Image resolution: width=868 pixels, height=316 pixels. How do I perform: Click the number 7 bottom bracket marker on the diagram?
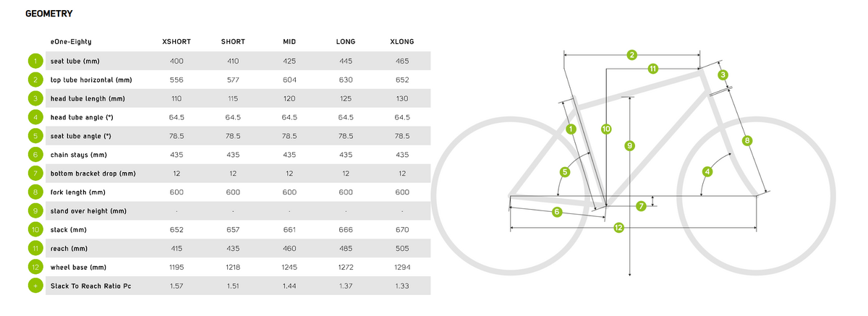(641, 206)
